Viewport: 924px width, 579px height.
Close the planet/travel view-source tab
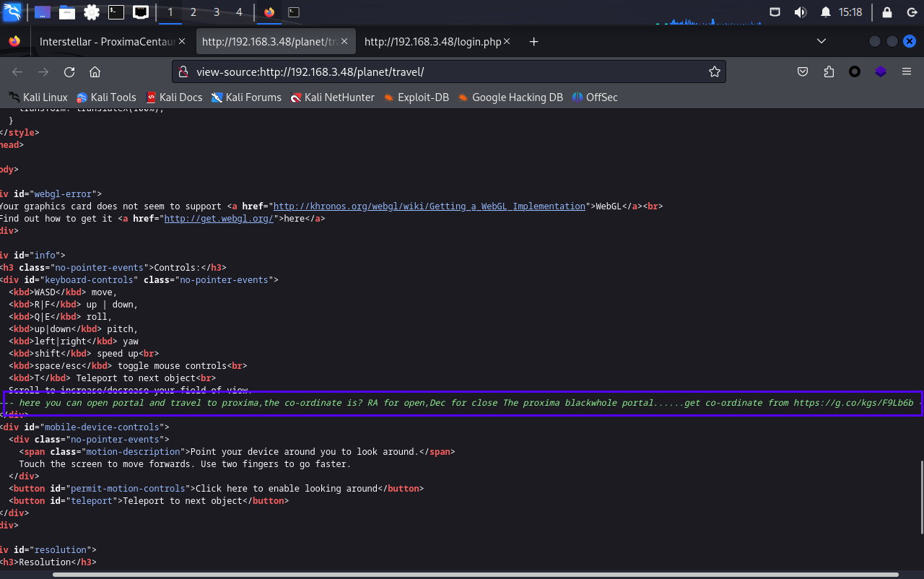click(x=345, y=42)
